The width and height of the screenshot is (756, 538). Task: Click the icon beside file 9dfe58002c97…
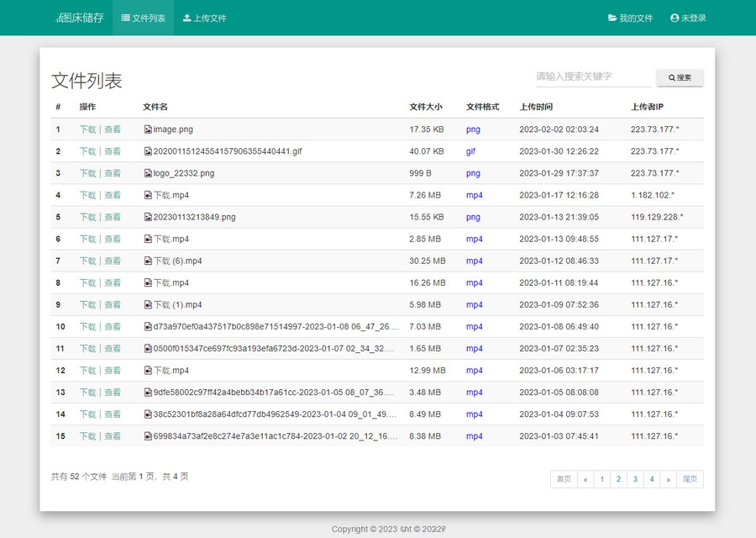pos(148,393)
